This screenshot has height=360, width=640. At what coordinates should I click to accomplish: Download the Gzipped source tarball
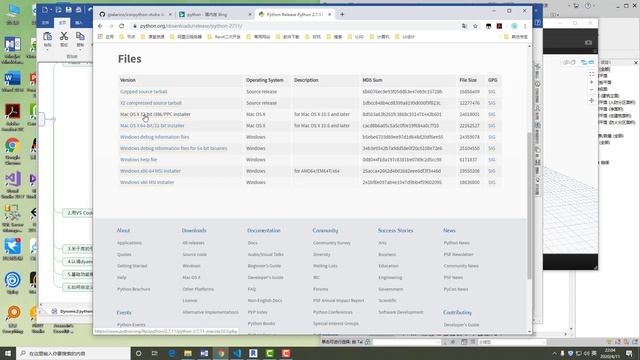(x=144, y=92)
